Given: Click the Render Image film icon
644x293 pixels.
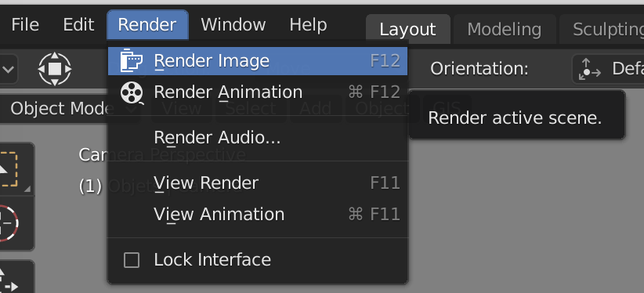Looking at the screenshot, I should click(132, 61).
